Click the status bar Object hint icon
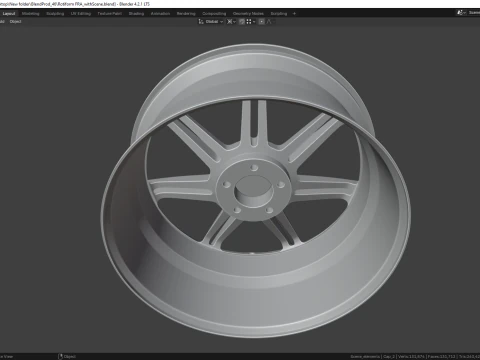Image resolution: width=480 pixels, height=360 pixels. (61, 357)
